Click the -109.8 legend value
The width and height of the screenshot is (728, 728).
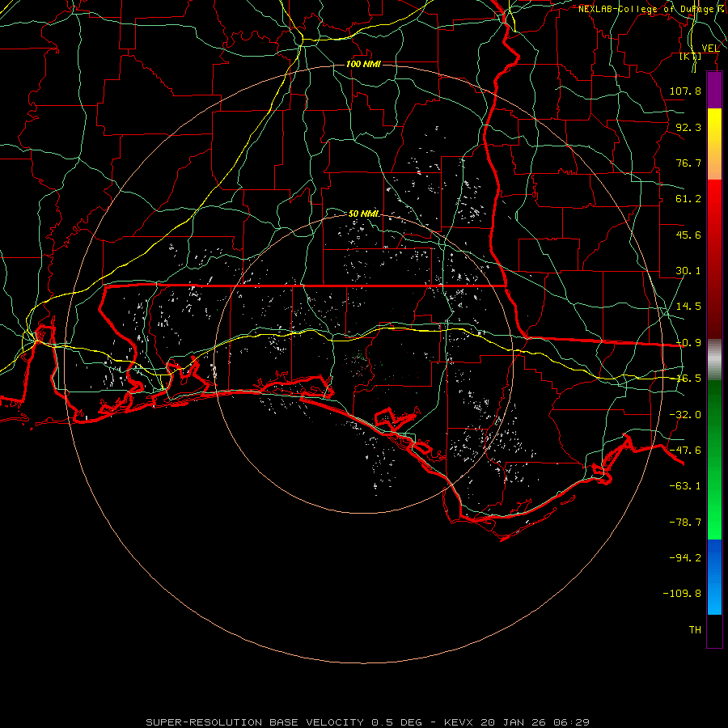[x=682, y=594]
